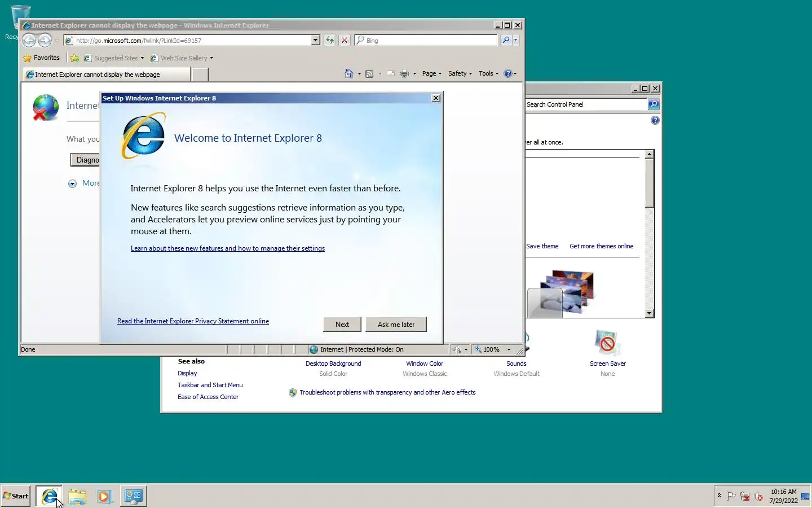The height and width of the screenshot is (508, 812).
Task: Click the Ask me later button
Action: (x=396, y=324)
